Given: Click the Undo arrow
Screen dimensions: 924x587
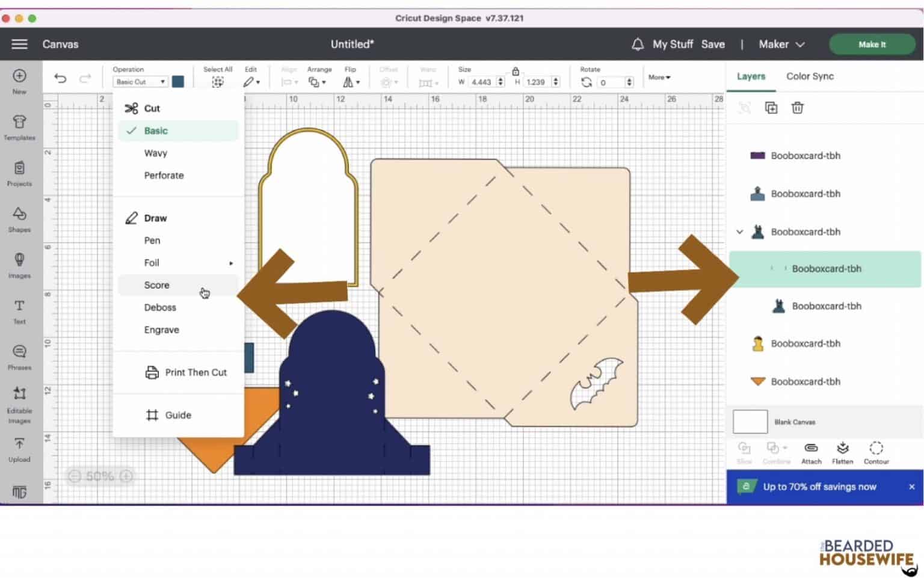Looking at the screenshot, I should (60, 78).
